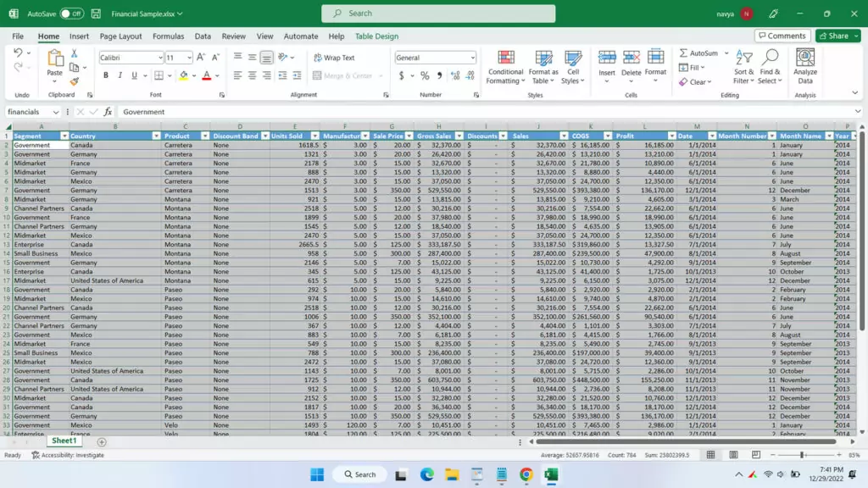Image resolution: width=868 pixels, height=488 pixels.
Task: Switch to Page Break Preview
Action: click(756, 455)
